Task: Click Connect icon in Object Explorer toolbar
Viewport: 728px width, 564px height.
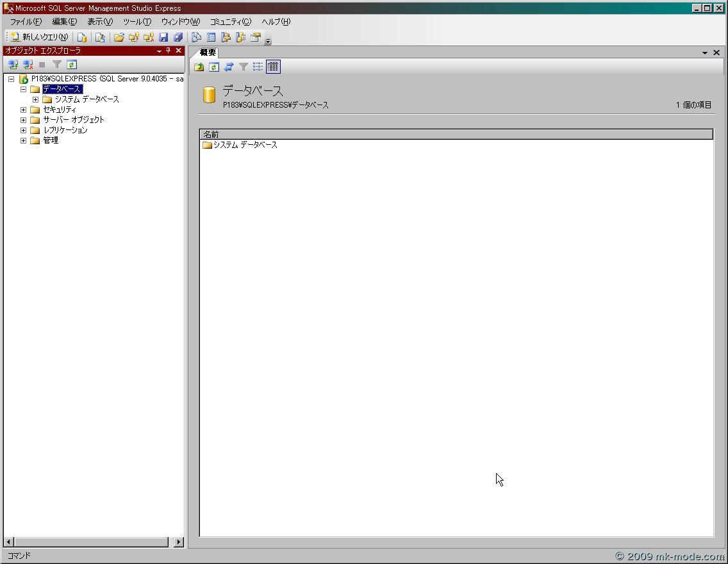Action: point(13,65)
